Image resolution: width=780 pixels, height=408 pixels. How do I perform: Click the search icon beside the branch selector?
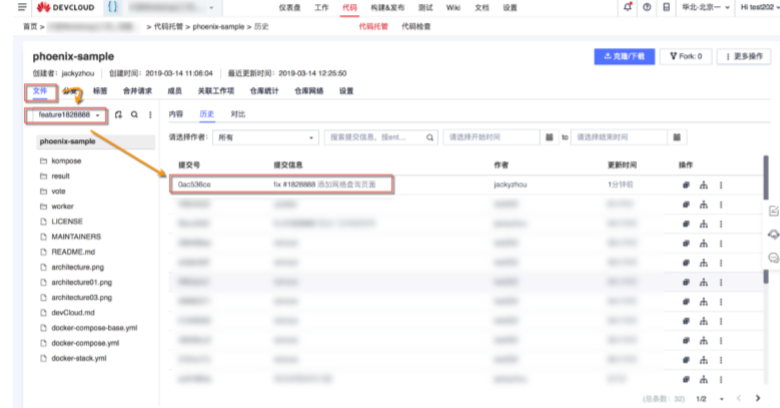point(134,114)
